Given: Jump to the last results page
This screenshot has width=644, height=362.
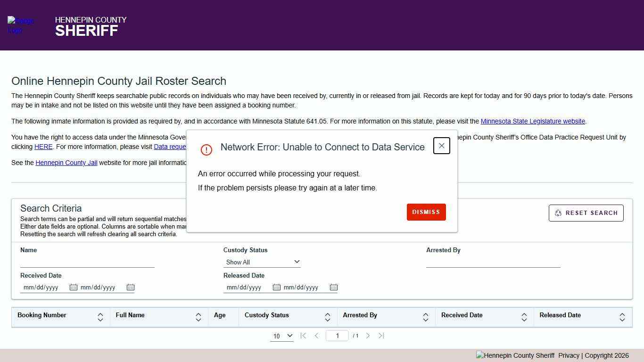Looking at the screenshot, I should pos(381,336).
